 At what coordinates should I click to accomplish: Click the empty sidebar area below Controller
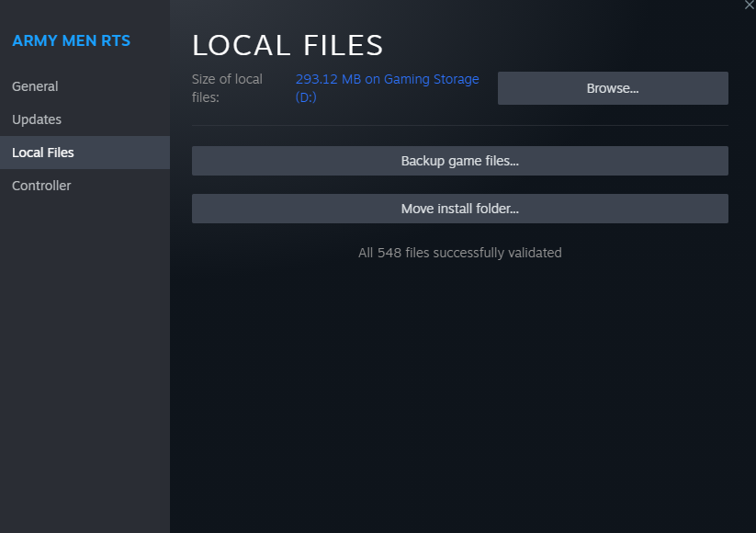tap(85, 368)
